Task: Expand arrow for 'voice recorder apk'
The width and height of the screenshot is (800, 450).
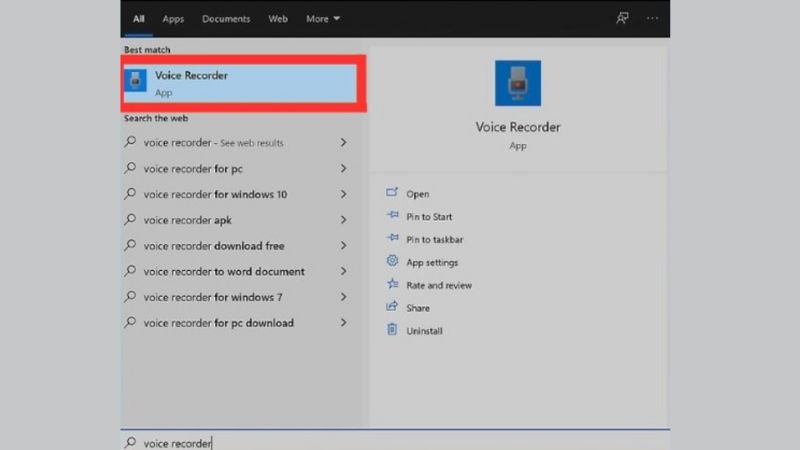Action: [344, 220]
